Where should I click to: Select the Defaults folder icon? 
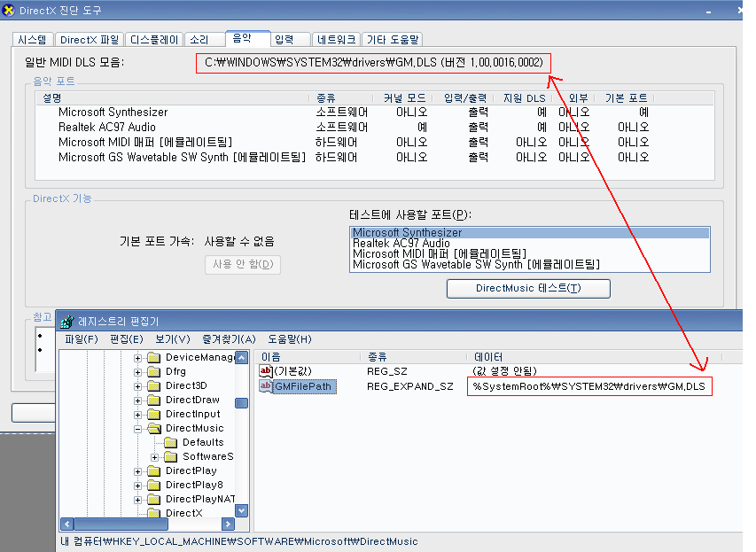pos(171,442)
